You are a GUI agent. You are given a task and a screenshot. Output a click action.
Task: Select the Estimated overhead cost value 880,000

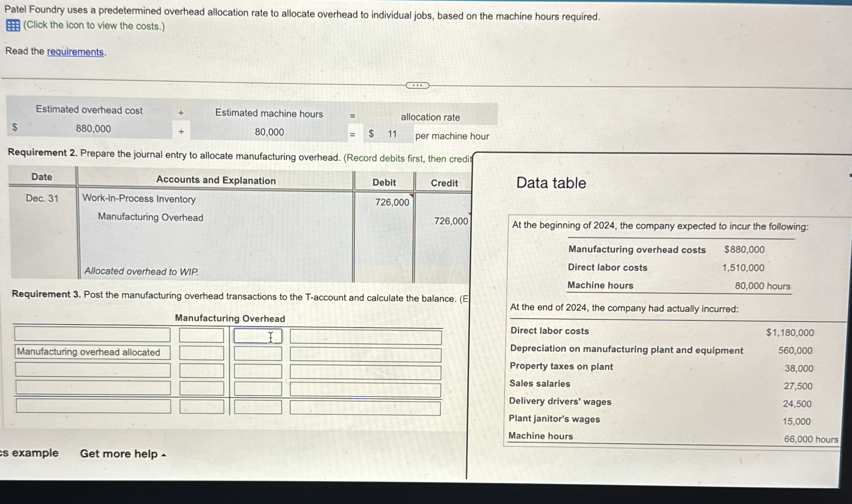(93, 129)
